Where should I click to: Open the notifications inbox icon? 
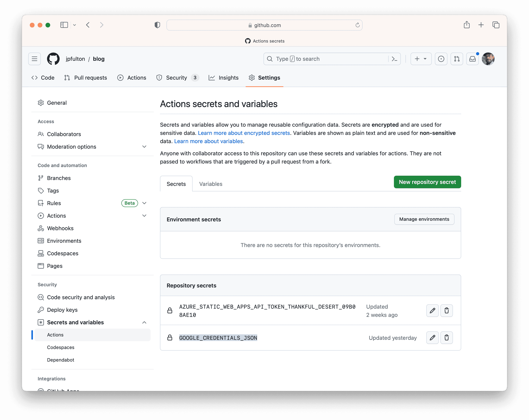pyautogui.click(x=472, y=59)
